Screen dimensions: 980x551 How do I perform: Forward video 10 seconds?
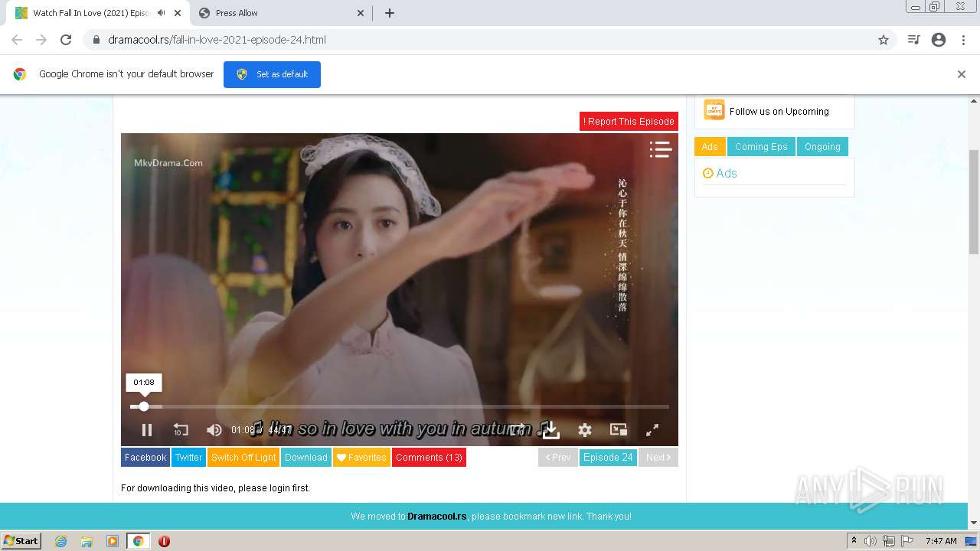518,430
